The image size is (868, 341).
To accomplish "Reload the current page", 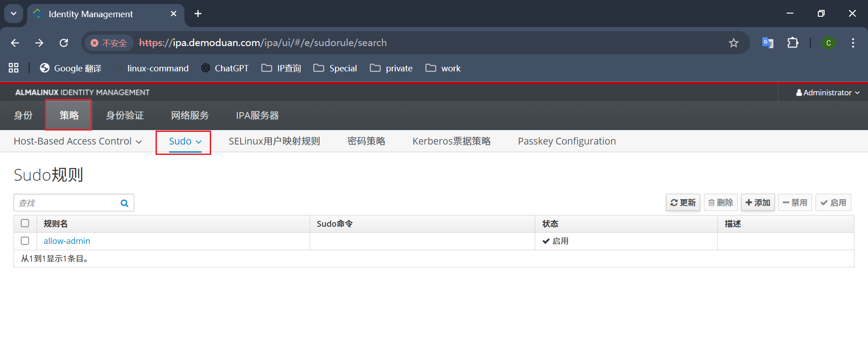I will pos(64,43).
